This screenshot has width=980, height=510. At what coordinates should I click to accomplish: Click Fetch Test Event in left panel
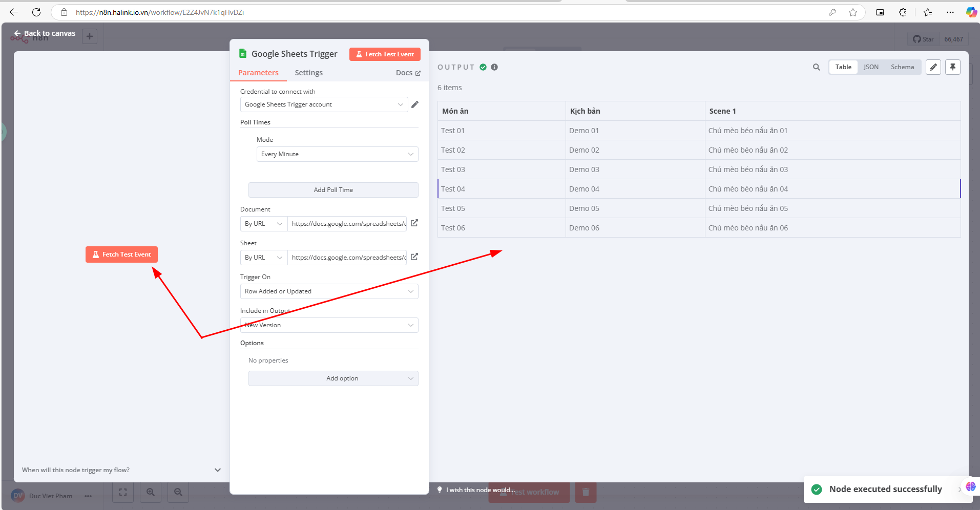[x=121, y=254]
